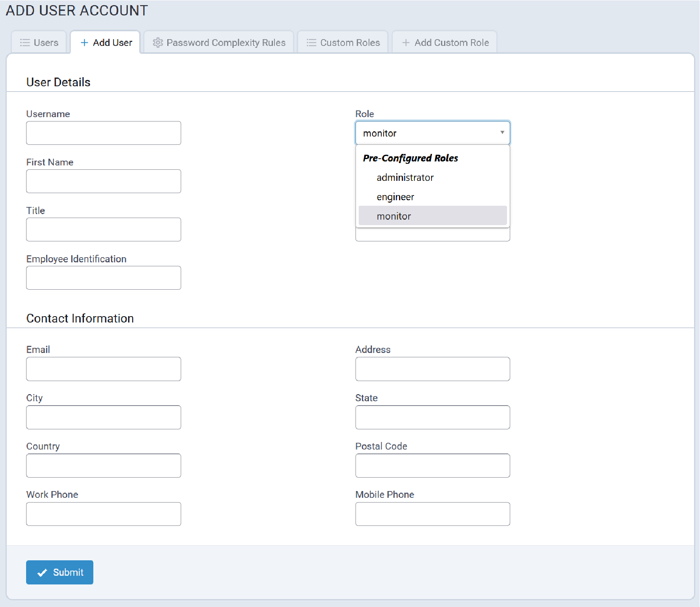Submit the new user form
Screen dimensions: 700x607
[60, 572]
